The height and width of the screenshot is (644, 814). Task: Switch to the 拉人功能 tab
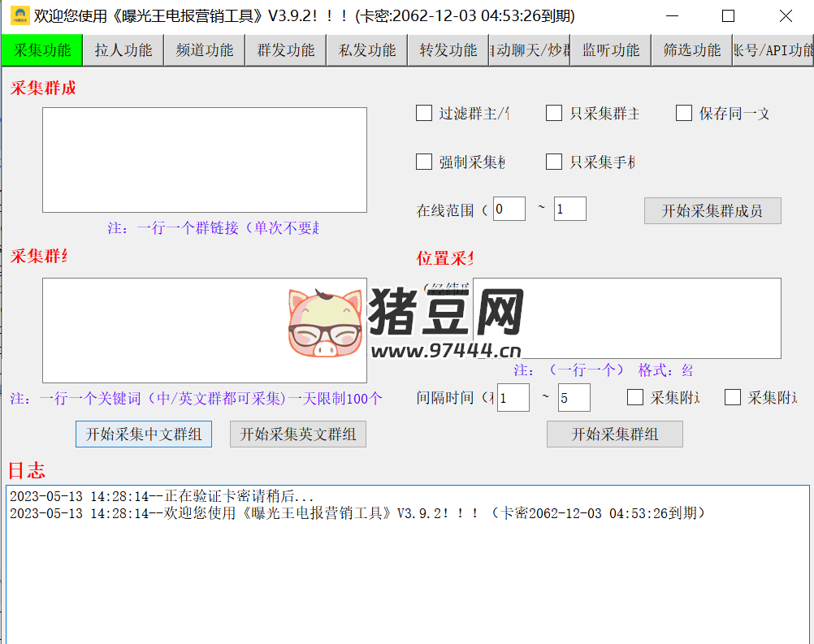pyautogui.click(x=123, y=50)
